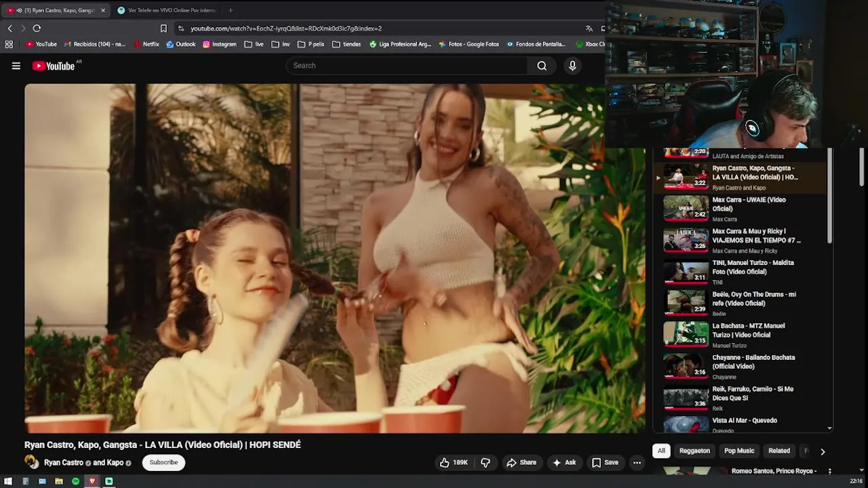Subscribe to Ryan Castro channel
This screenshot has width=868, height=488.
(x=163, y=462)
